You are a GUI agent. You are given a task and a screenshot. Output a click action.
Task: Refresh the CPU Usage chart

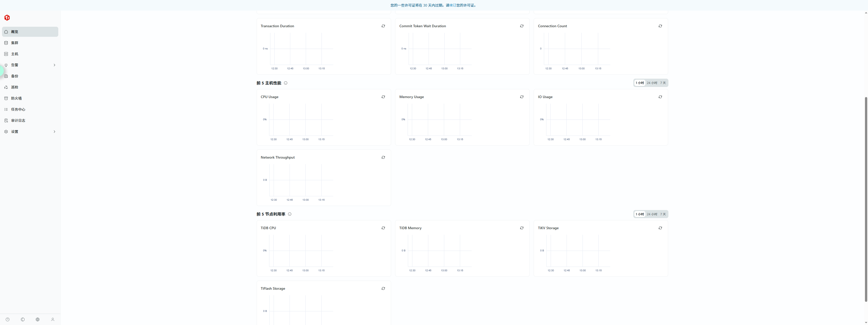(x=383, y=97)
